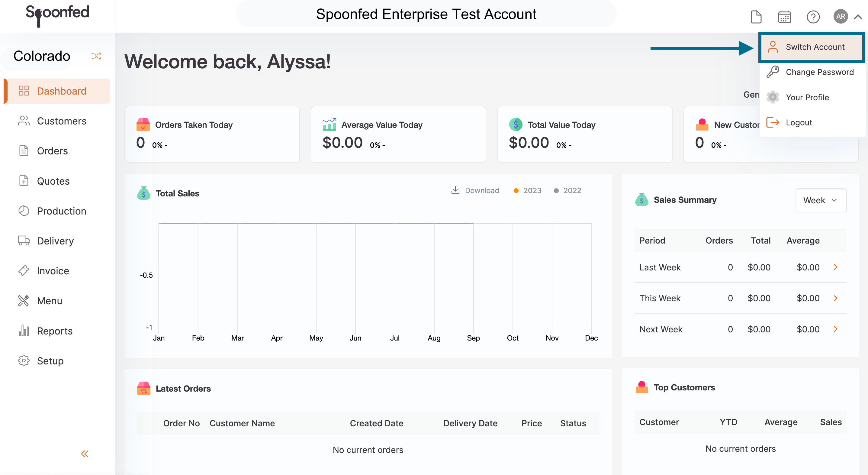The image size is (868, 475).
Task: Expand the Last Week row arrow
Action: 836,267
